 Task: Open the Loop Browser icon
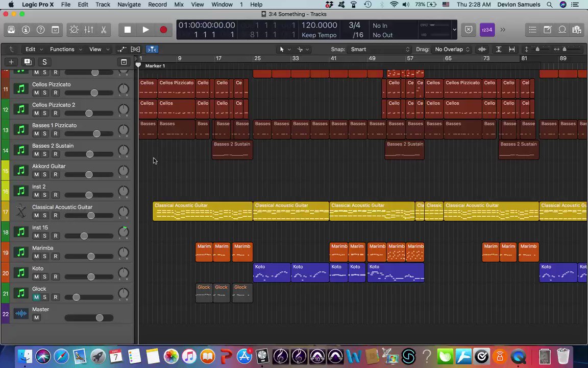click(x=562, y=30)
